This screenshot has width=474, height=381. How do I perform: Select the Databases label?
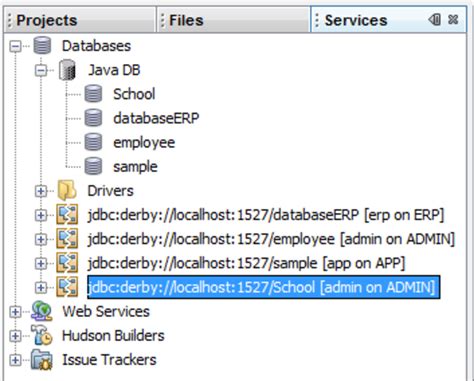(96, 46)
